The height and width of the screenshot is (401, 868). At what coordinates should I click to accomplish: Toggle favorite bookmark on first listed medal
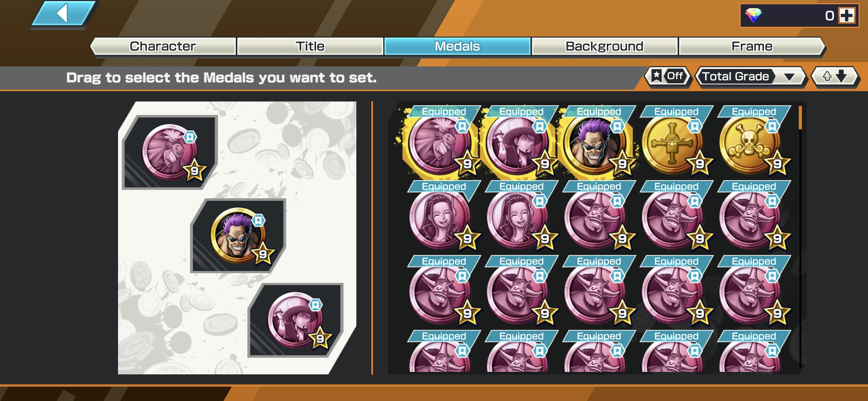[462, 127]
